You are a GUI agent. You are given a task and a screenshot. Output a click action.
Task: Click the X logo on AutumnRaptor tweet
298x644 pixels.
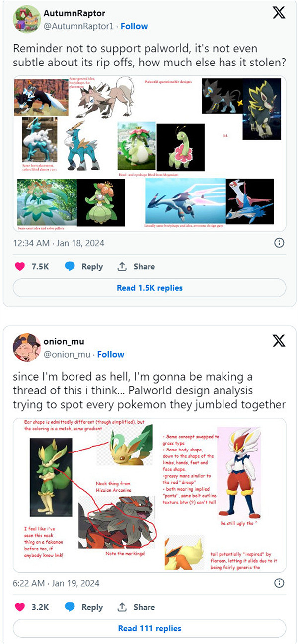click(x=279, y=13)
